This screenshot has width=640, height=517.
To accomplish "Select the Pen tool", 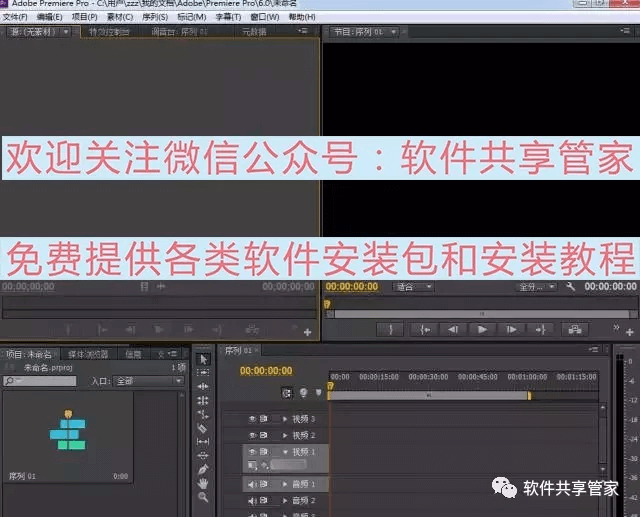I will click(203, 470).
